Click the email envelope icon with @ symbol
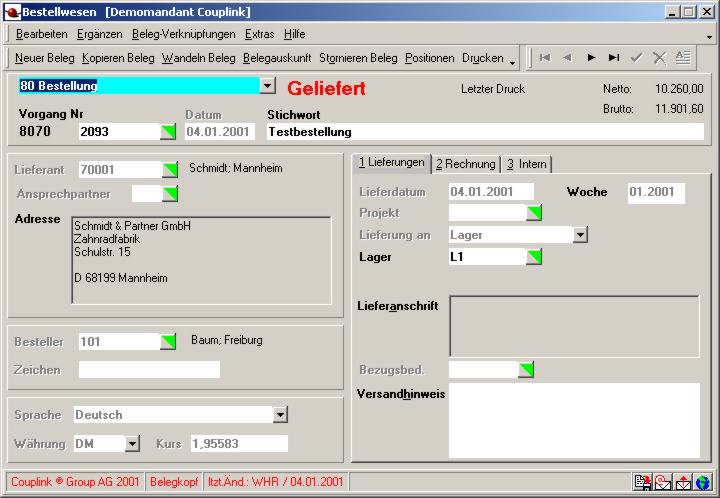Screen dimensions: 720x498 [663, 483]
